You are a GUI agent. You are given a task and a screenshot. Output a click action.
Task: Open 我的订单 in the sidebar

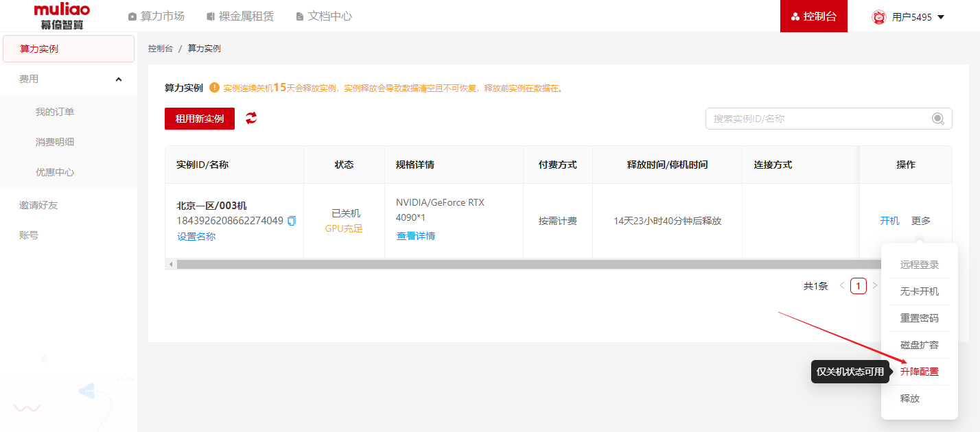click(55, 112)
